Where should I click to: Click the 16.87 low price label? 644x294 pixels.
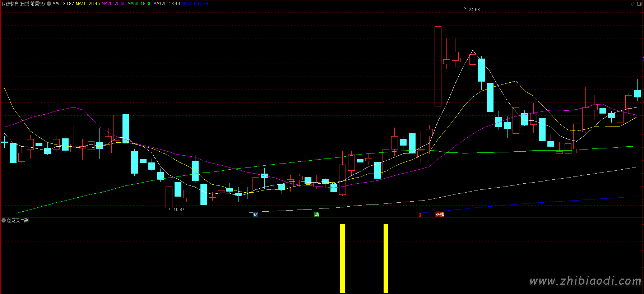click(179, 210)
